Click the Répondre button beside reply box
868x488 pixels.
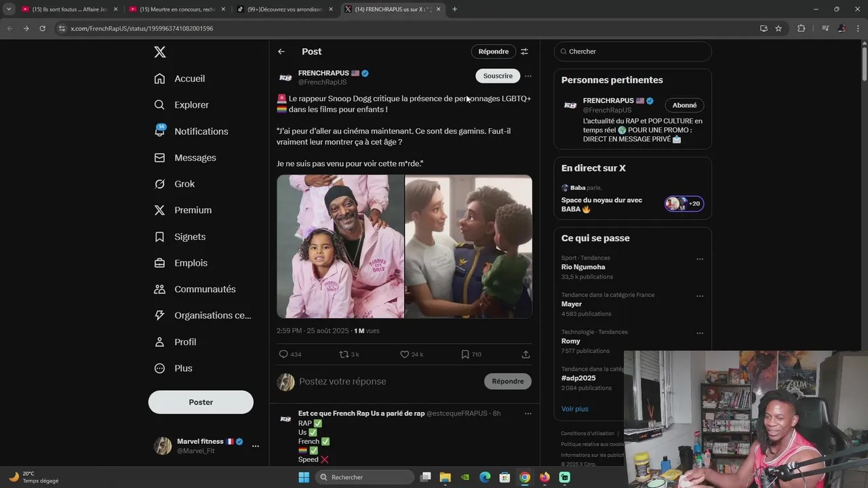(508, 382)
